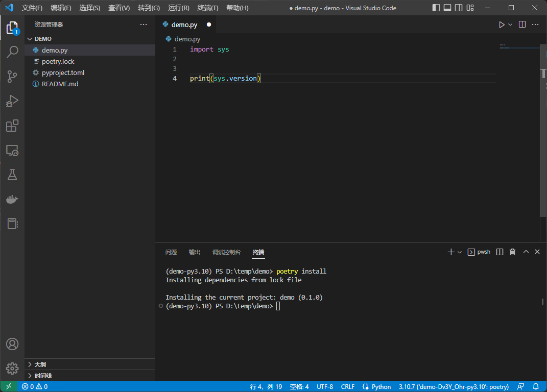
Task: Run Python file with play button
Action: point(502,25)
